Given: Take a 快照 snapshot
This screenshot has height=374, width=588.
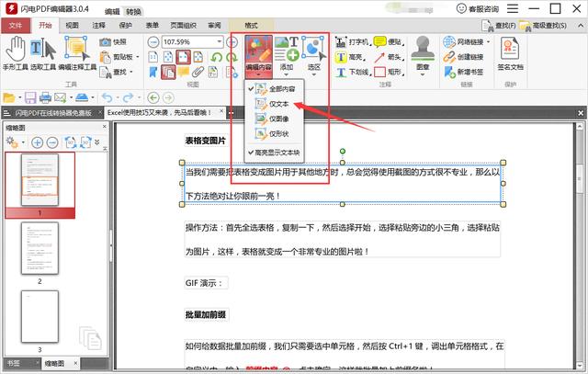Looking at the screenshot, I should 113,42.
